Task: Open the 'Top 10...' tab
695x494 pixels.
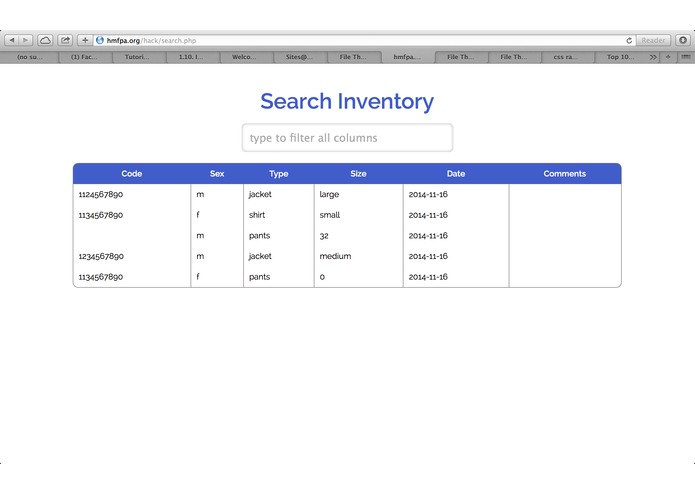Action: [x=620, y=57]
